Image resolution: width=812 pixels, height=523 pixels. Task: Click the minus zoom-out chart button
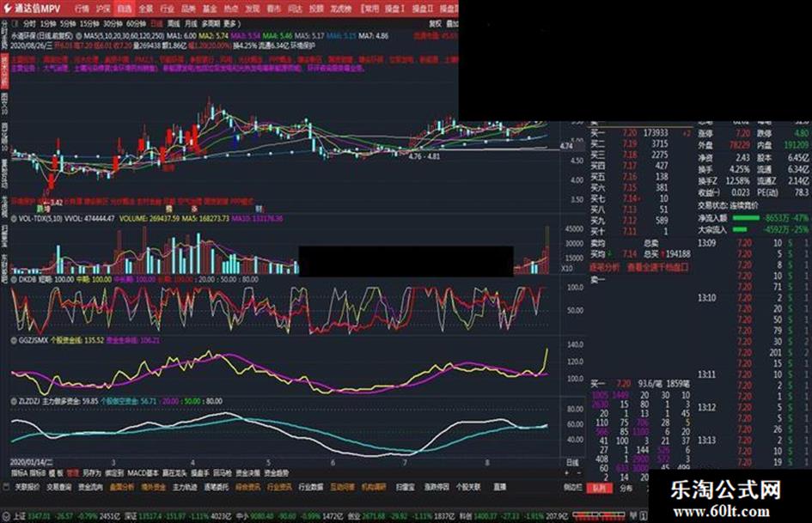(x=578, y=473)
